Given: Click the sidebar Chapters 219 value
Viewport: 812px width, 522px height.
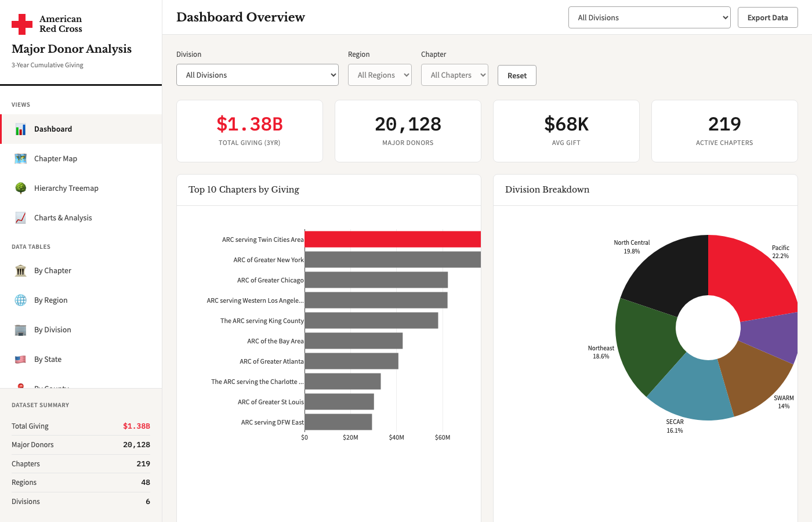Looking at the screenshot, I should click(x=143, y=464).
